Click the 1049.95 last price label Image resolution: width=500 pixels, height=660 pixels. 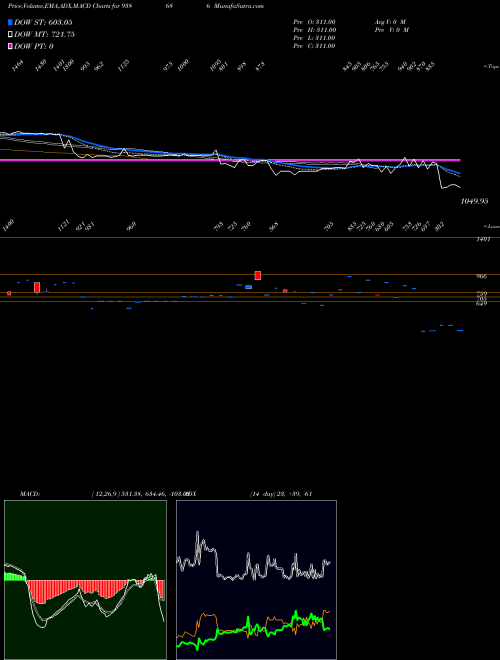point(474,201)
